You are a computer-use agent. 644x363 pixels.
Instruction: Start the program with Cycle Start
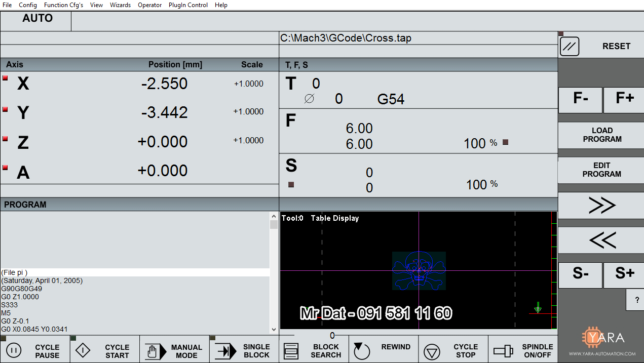pos(105,350)
